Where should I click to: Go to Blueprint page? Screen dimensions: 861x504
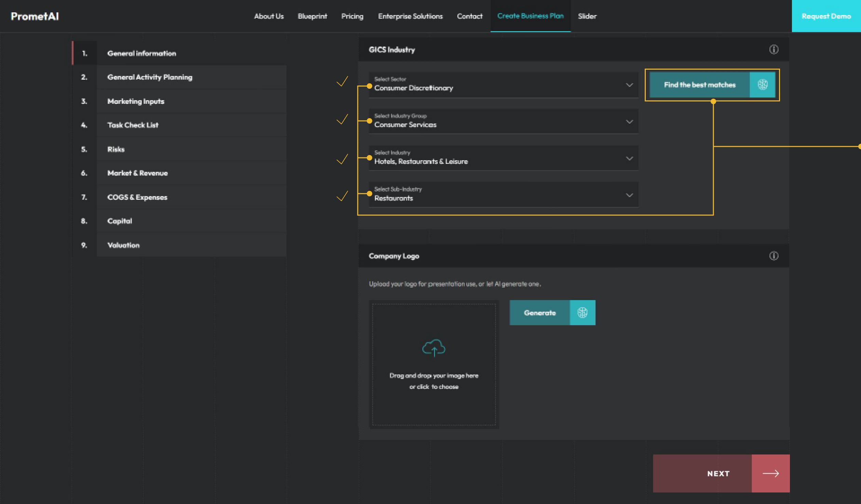coord(312,16)
